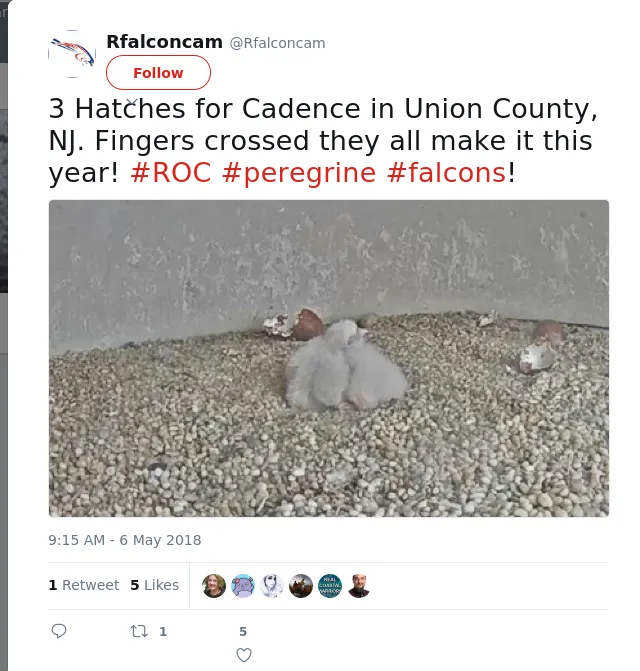Click the @Rfalconcam handle
Screen dimensions: 640x671
278,43
